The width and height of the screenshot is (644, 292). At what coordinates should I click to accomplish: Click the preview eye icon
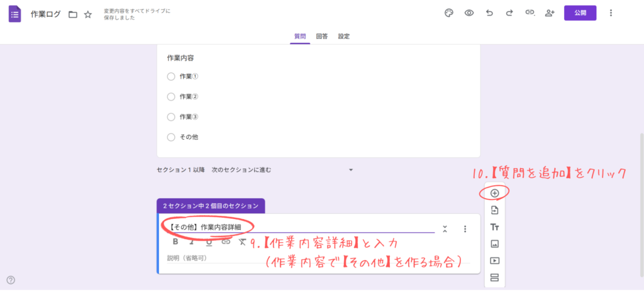(x=469, y=13)
